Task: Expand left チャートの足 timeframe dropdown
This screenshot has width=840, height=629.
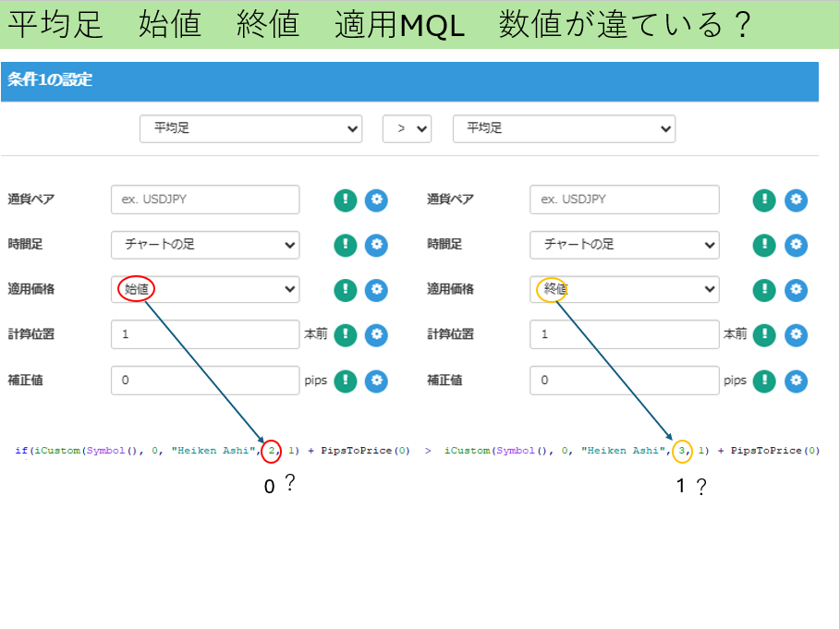Action: click(204, 245)
